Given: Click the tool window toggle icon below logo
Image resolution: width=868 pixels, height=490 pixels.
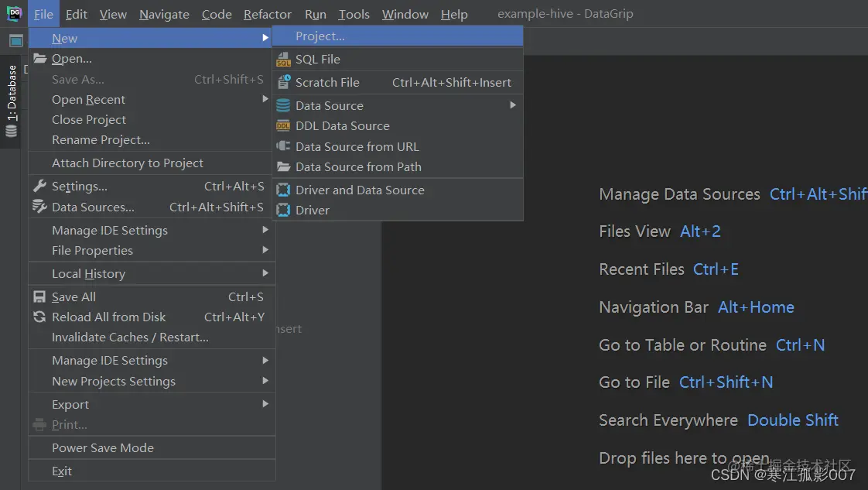Looking at the screenshot, I should [x=16, y=40].
